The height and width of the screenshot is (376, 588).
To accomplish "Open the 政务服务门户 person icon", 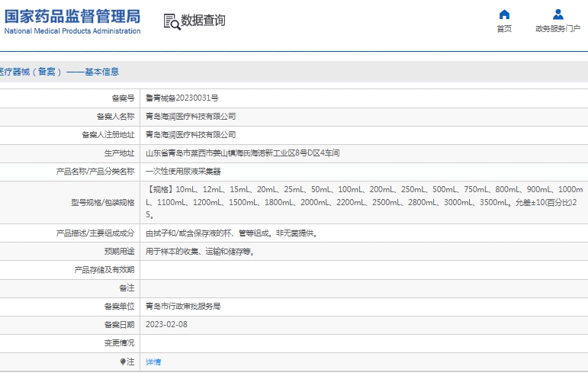I will pyautogui.click(x=558, y=14).
